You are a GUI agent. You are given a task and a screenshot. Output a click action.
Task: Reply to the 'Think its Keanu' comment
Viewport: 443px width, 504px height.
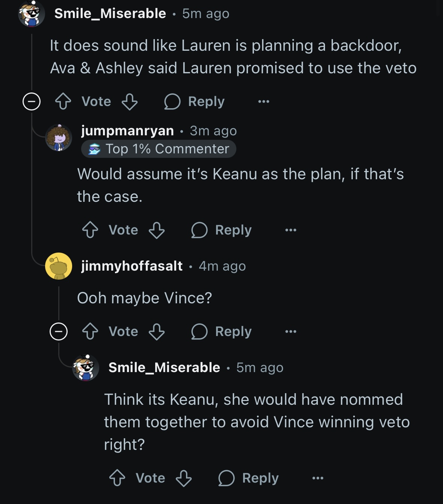(x=248, y=478)
